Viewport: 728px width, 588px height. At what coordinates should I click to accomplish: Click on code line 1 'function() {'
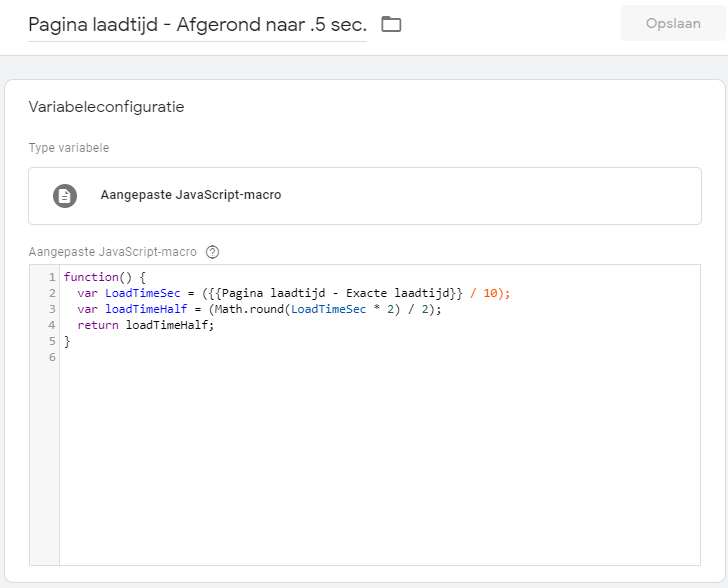click(104, 277)
